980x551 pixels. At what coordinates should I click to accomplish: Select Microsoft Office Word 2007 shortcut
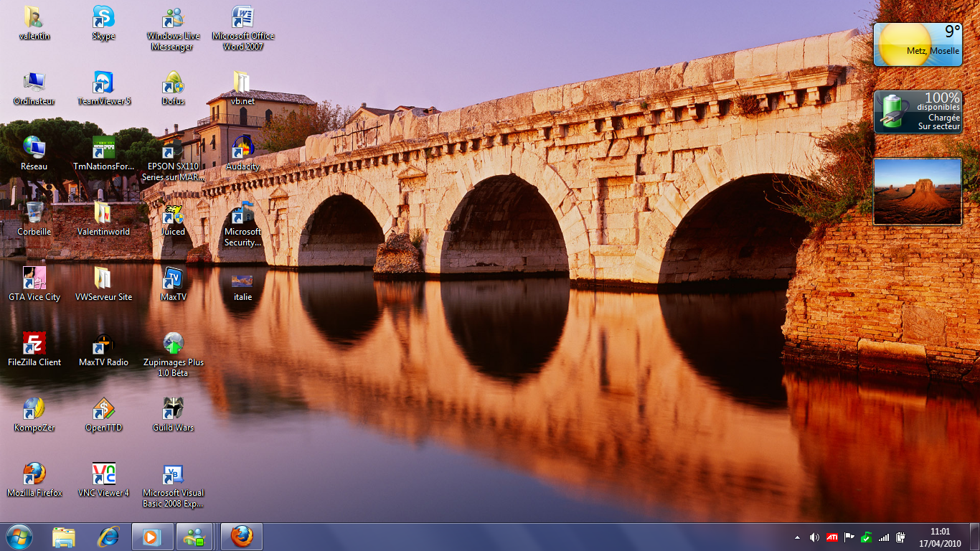coord(243,29)
